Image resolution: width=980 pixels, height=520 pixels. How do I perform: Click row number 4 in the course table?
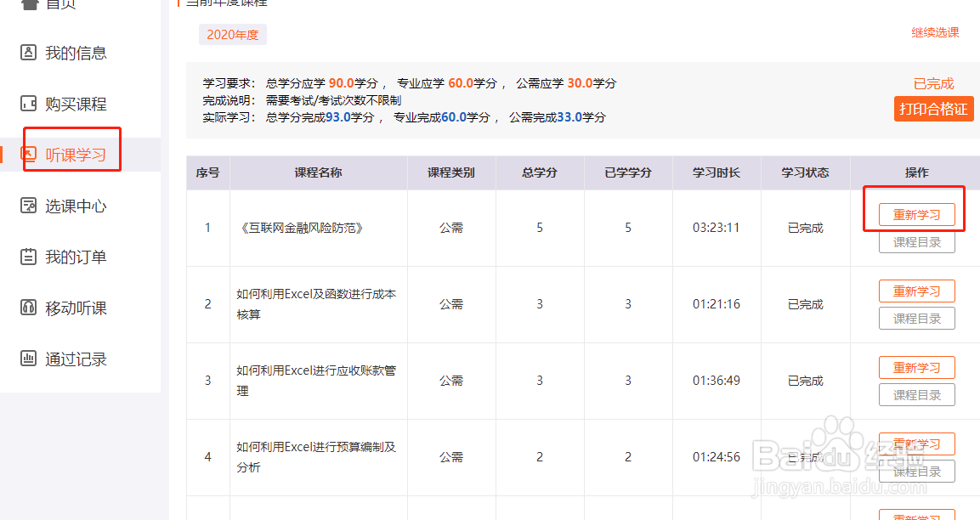[x=207, y=456]
